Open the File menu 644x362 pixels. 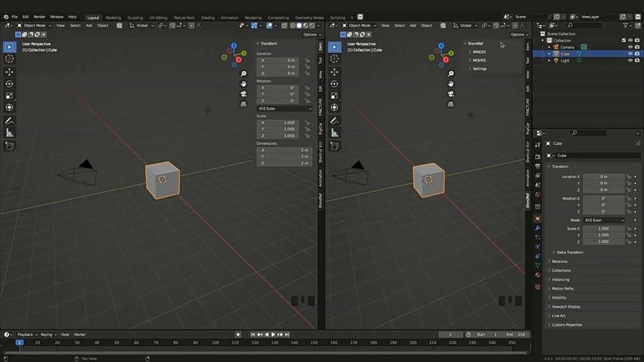coord(14,17)
